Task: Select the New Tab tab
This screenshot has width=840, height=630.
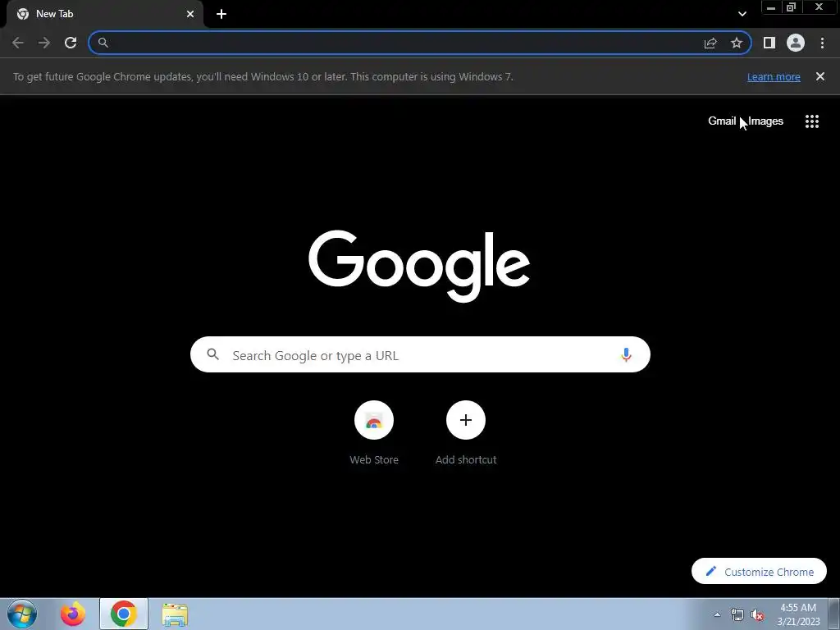Action: tap(105, 14)
